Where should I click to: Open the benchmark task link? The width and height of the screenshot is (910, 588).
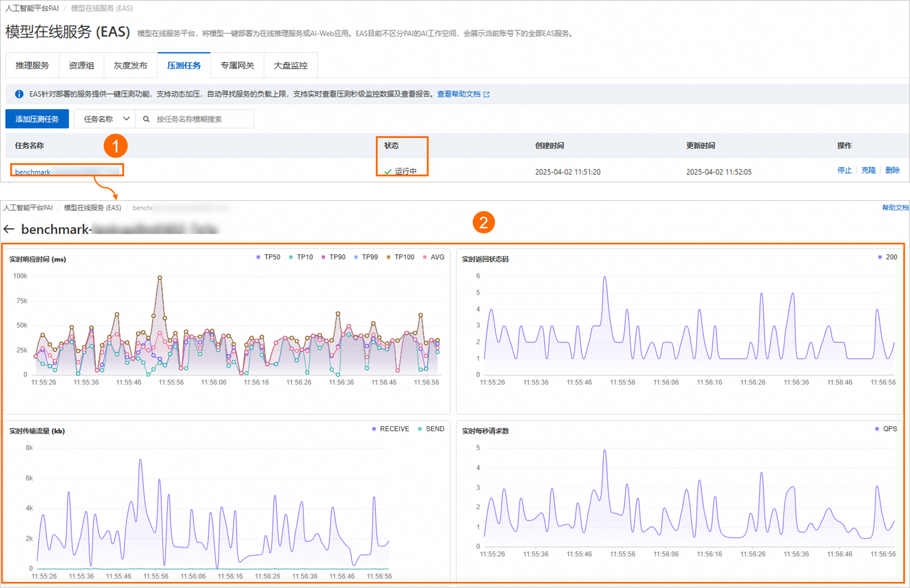33,172
